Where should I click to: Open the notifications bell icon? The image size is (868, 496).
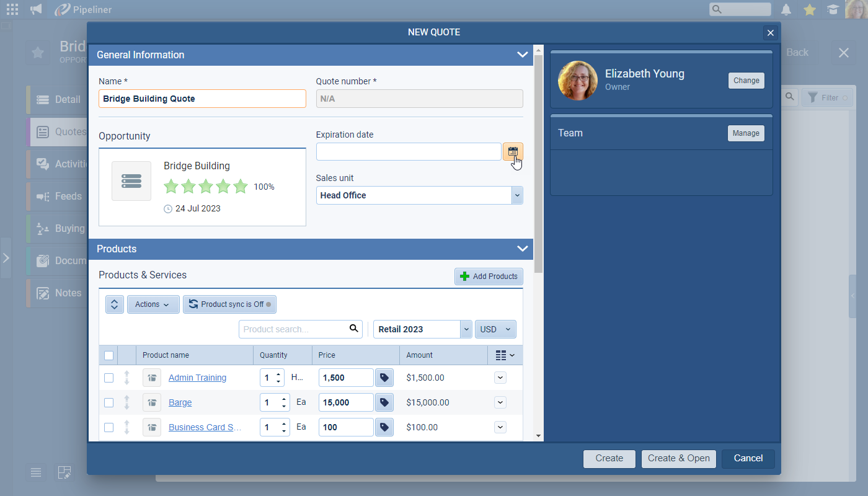point(786,9)
